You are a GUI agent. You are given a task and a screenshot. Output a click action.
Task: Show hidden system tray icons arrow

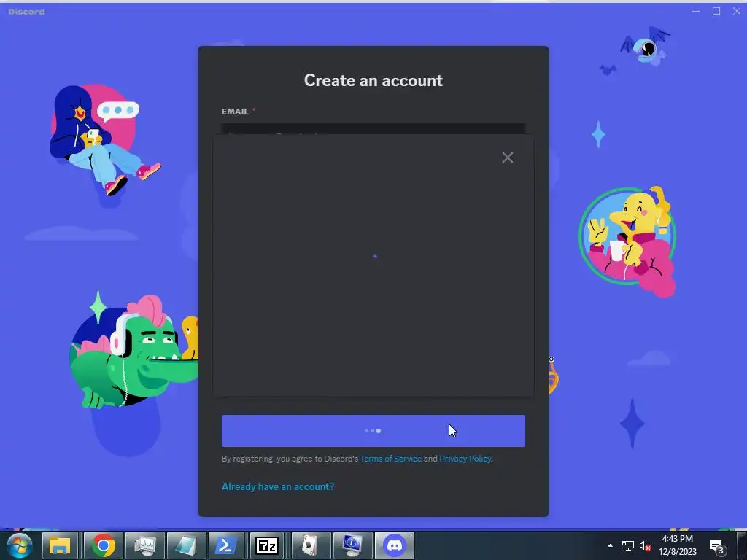[610, 545]
